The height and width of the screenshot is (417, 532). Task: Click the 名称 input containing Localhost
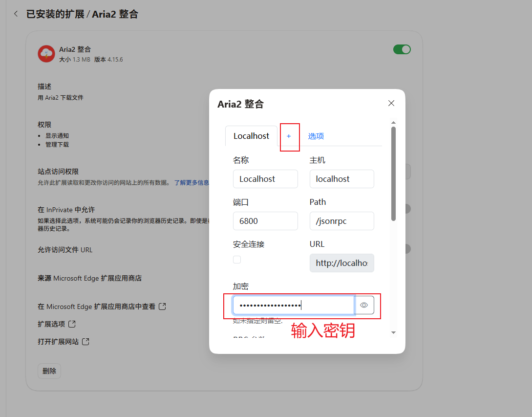265,179
